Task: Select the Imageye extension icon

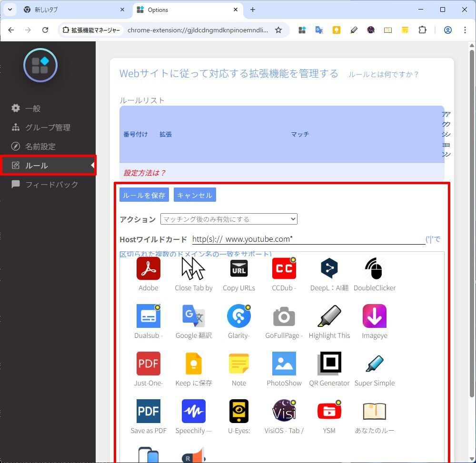Action: 374,316
